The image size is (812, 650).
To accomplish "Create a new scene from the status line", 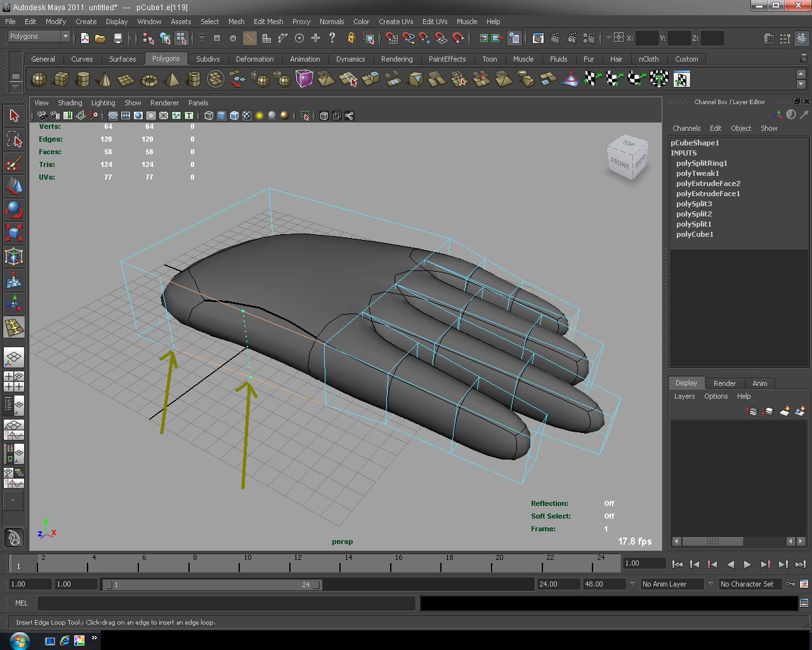I will [x=84, y=38].
